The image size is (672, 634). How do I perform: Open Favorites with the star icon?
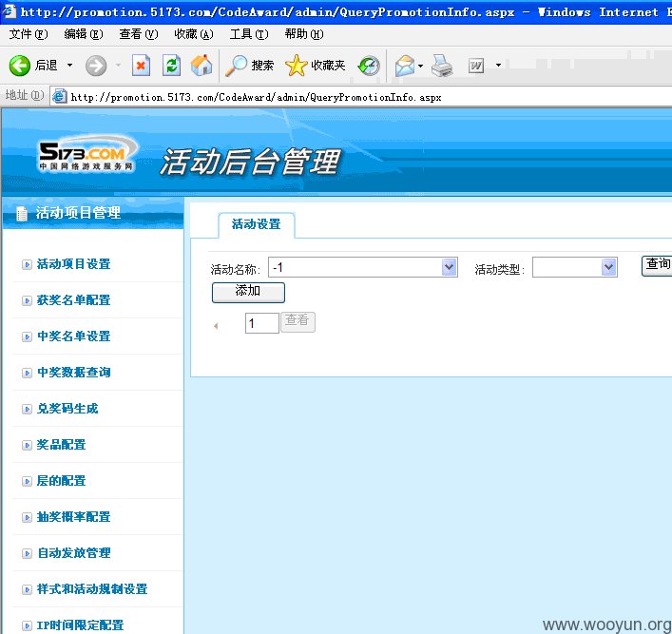(297, 66)
